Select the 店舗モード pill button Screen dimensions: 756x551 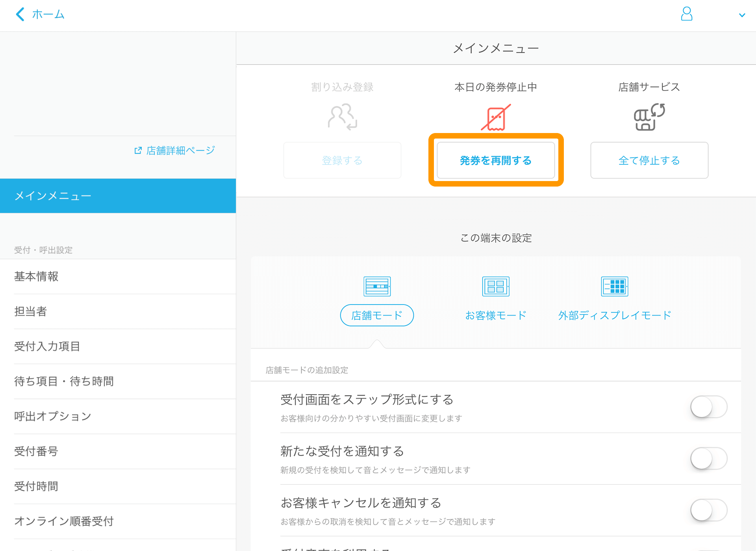(x=376, y=315)
